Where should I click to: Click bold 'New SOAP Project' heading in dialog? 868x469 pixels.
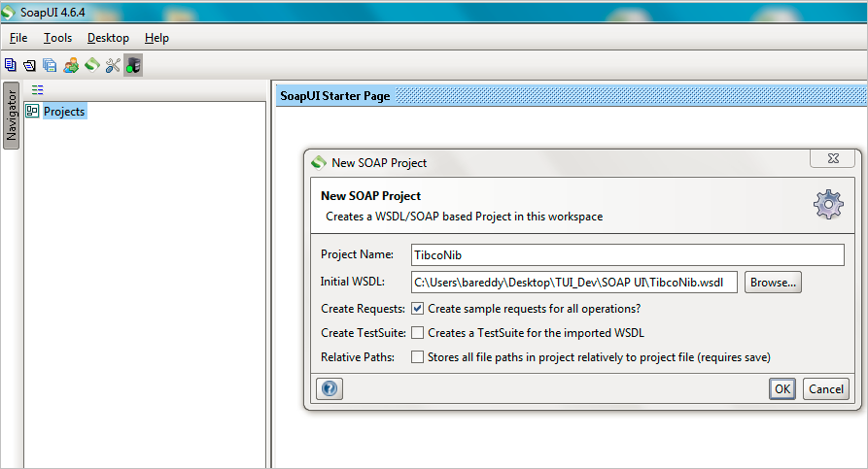point(371,196)
